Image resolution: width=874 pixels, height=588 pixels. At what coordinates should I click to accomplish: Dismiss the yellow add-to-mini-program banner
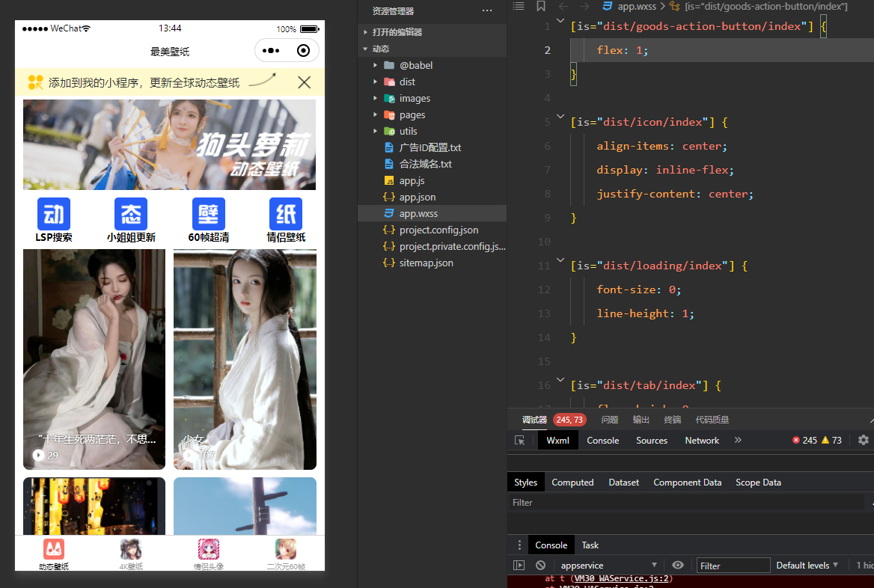pos(304,82)
